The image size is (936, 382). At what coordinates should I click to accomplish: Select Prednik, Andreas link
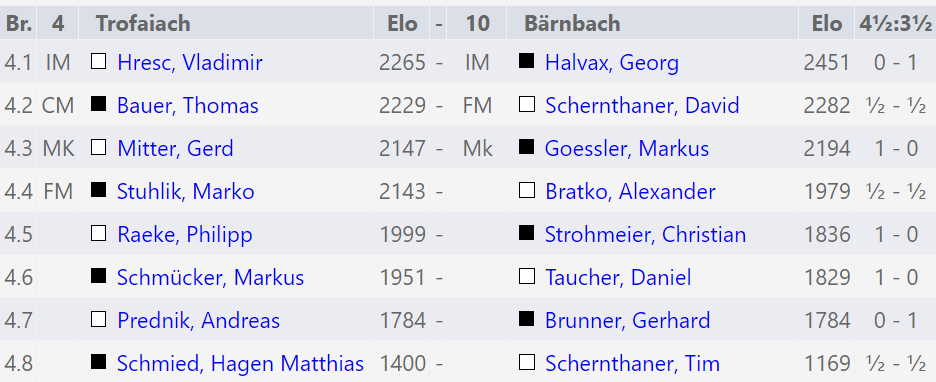198,321
